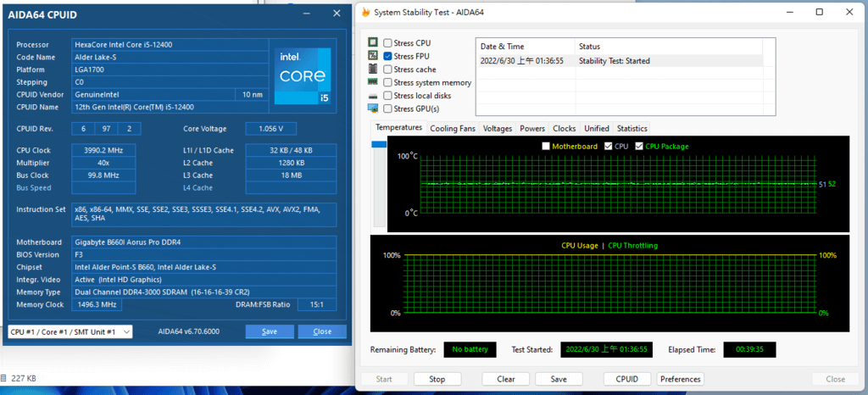
Task: Switch to the Temperatures tab
Action: tap(399, 128)
